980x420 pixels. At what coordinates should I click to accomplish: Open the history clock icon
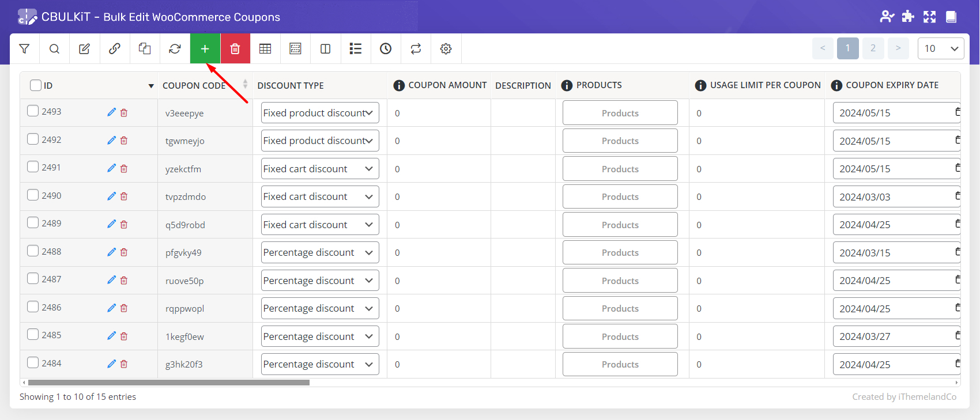(x=386, y=49)
